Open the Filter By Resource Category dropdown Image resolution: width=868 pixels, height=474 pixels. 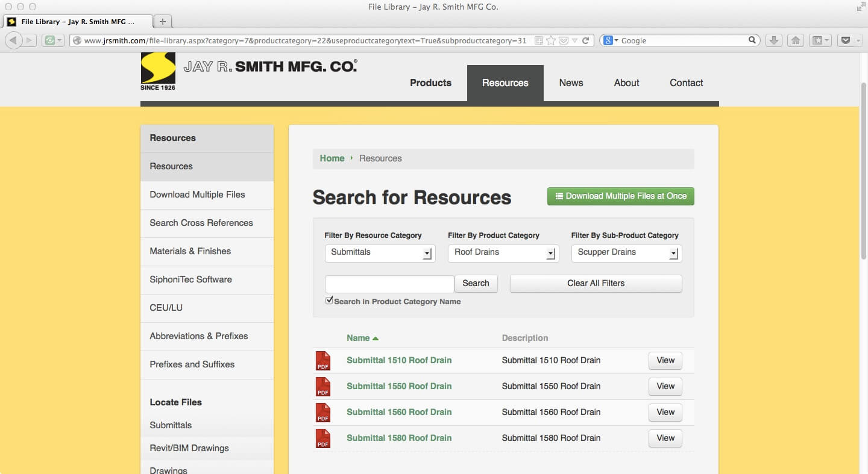point(380,253)
